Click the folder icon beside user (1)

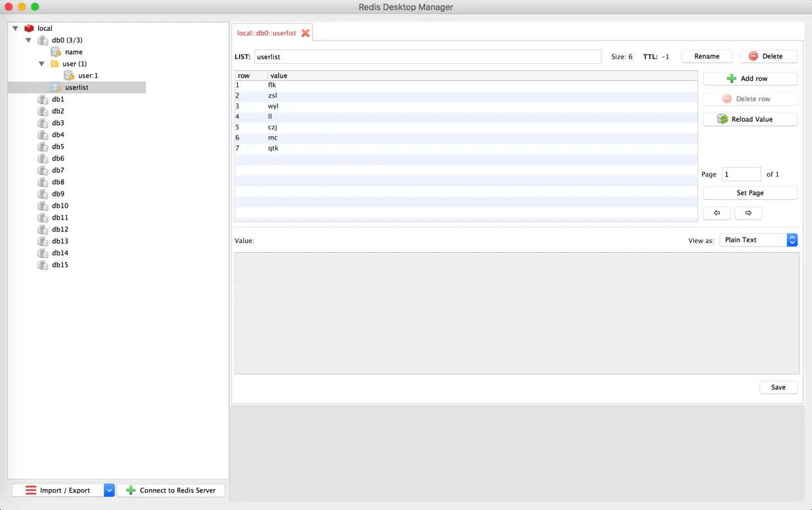pyautogui.click(x=55, y=64)
